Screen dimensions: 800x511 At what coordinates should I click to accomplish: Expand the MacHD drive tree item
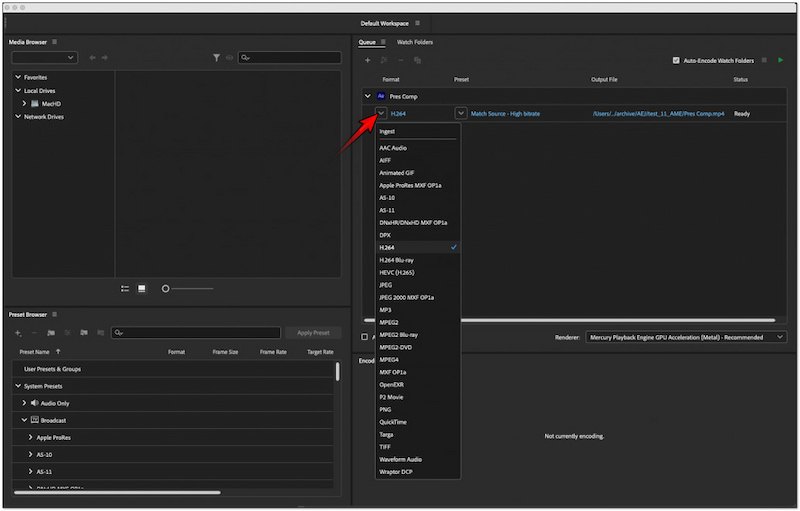point(24,103)
